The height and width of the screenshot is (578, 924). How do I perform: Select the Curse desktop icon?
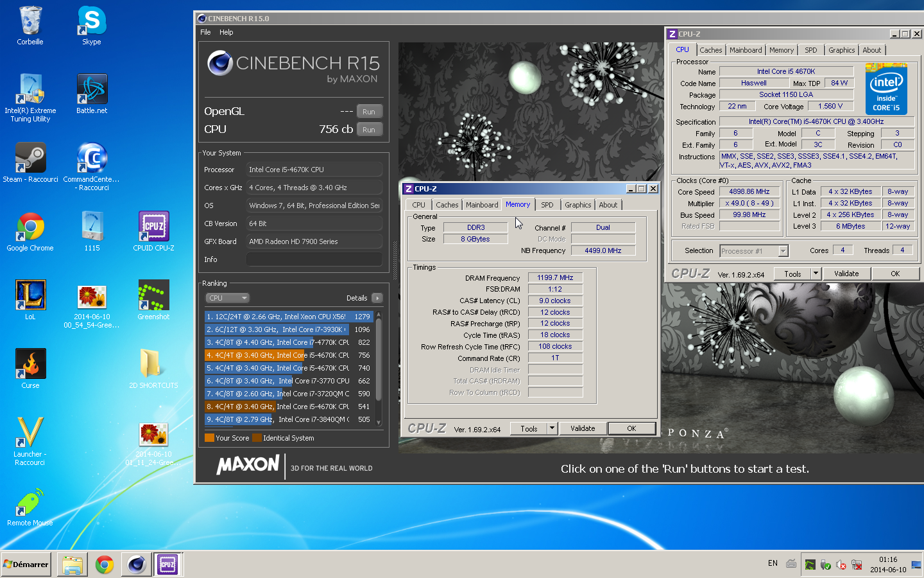pos(30,369)
